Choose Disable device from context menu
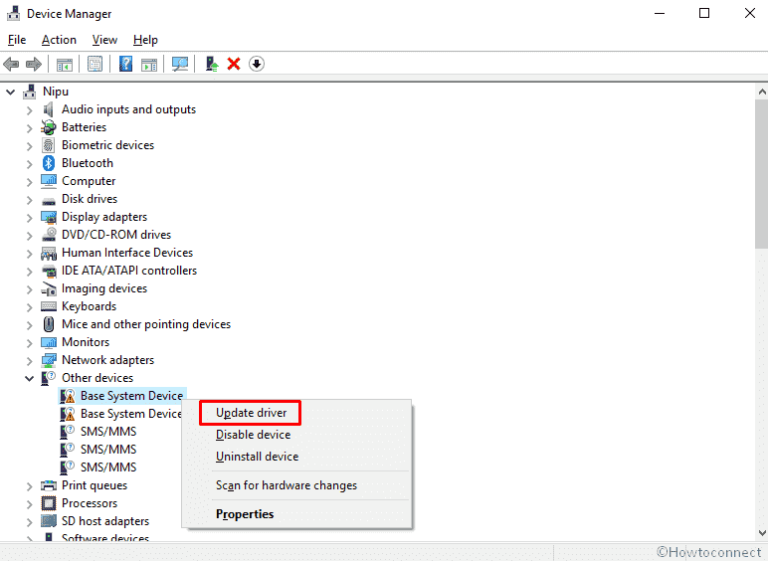 [253, 435]
